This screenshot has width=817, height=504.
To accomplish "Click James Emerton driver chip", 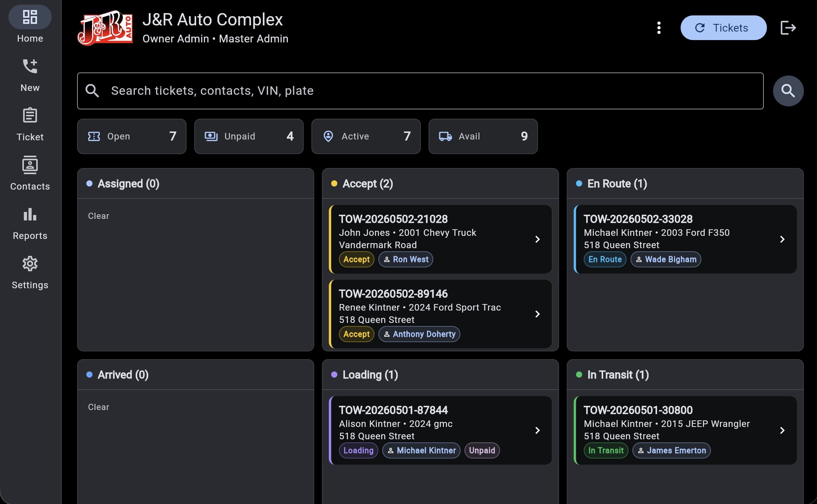I will pyautogui.click(x=671, y=450).
